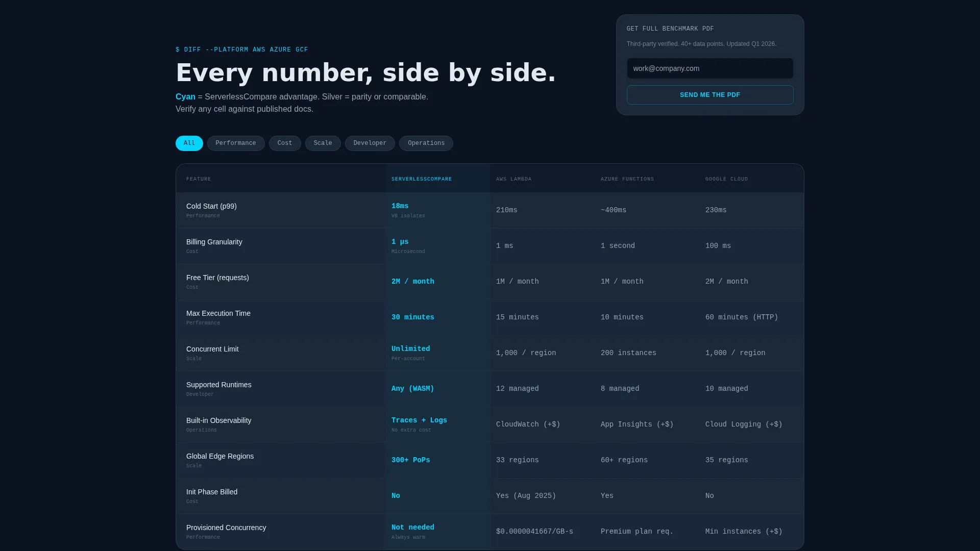Image resolution: width=980 pixels, height=551 pixels.
Task: Click the Any (WASM) value
Action: 413,389
